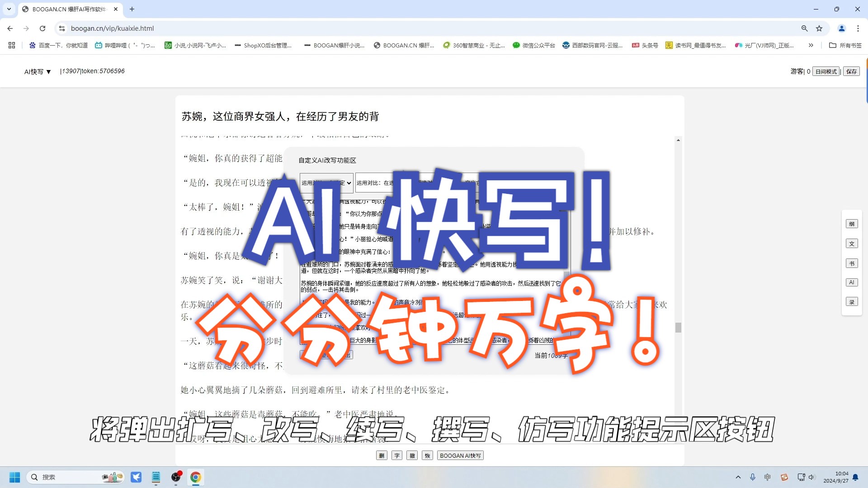Click the 恢 redo button

pos(428,455)
